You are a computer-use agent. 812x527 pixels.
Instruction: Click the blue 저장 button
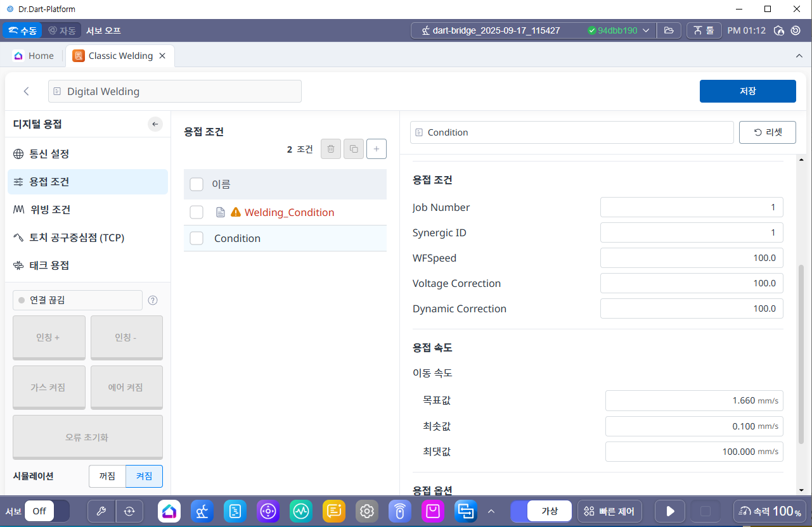[747, 91]
